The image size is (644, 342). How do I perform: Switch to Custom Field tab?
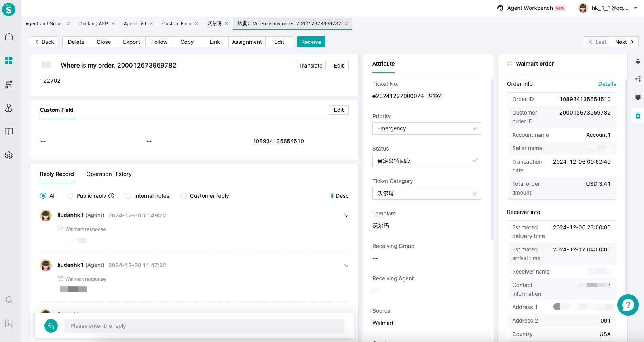177,24
